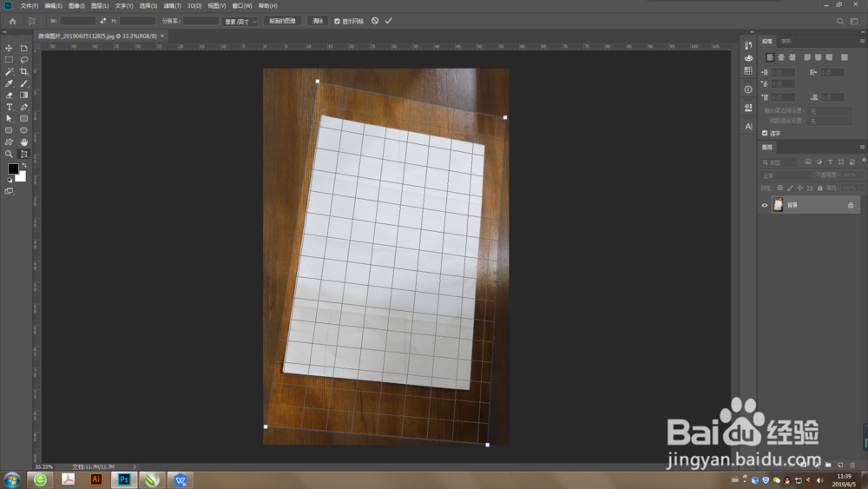Viewport: 868px width, 489px height.
Task: Click the width input field
Action: click(x=77, y=21)
